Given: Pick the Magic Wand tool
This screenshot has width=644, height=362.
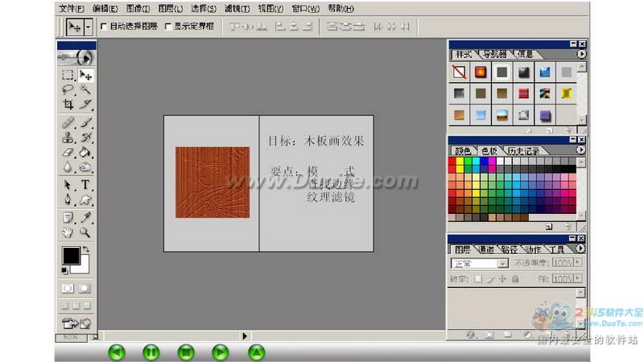Looking at the screenshot, I should pyautogui.click(x=85, y=89).
